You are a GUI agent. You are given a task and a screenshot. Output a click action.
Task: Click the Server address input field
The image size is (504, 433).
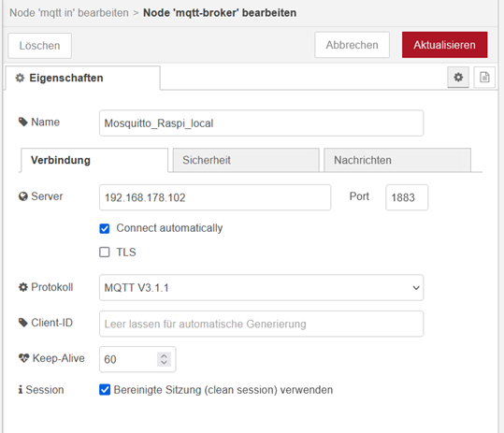(x=215, y=197)
